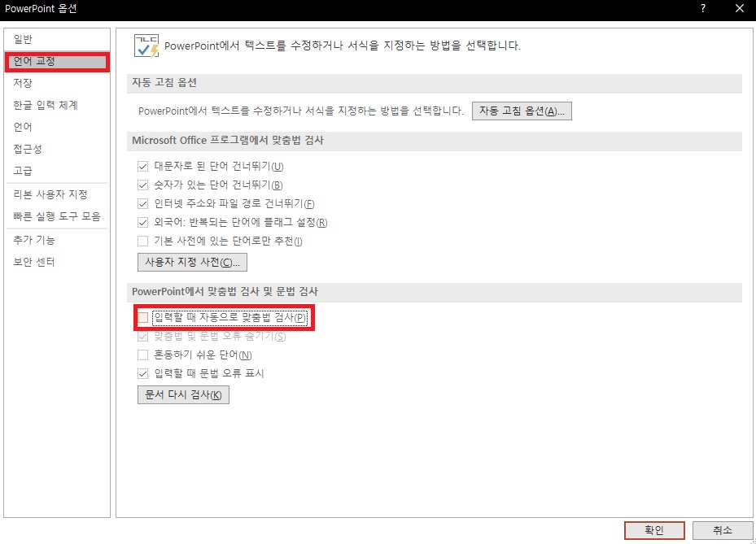Click the Microsoft Office 프로그램에서 맞춤법 검사 heading

pos(228,140)
